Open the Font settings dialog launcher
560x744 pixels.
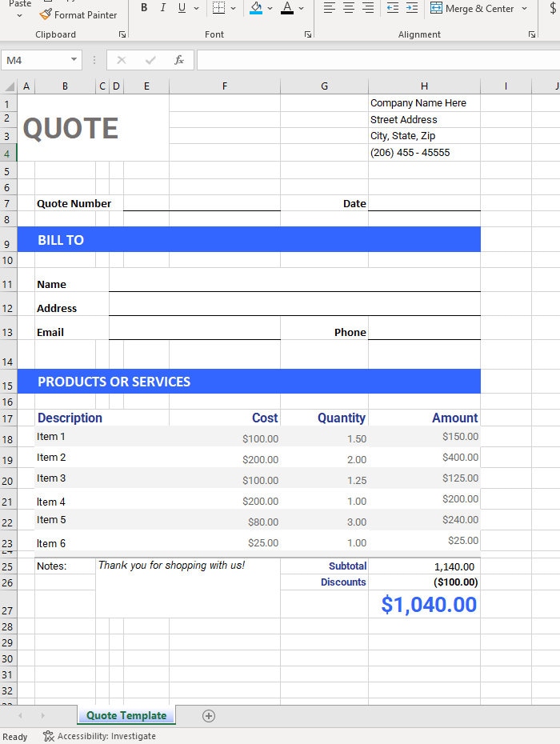point(308,34)
